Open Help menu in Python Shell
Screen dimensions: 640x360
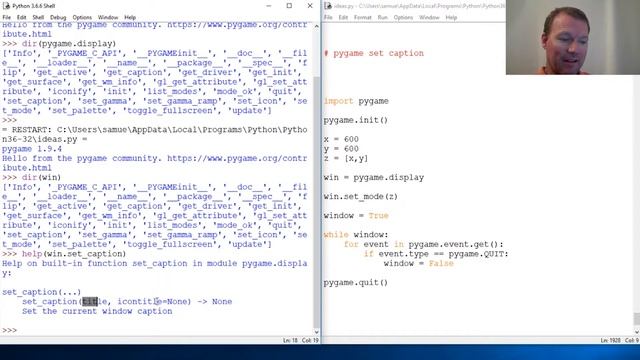pos(130,18)
